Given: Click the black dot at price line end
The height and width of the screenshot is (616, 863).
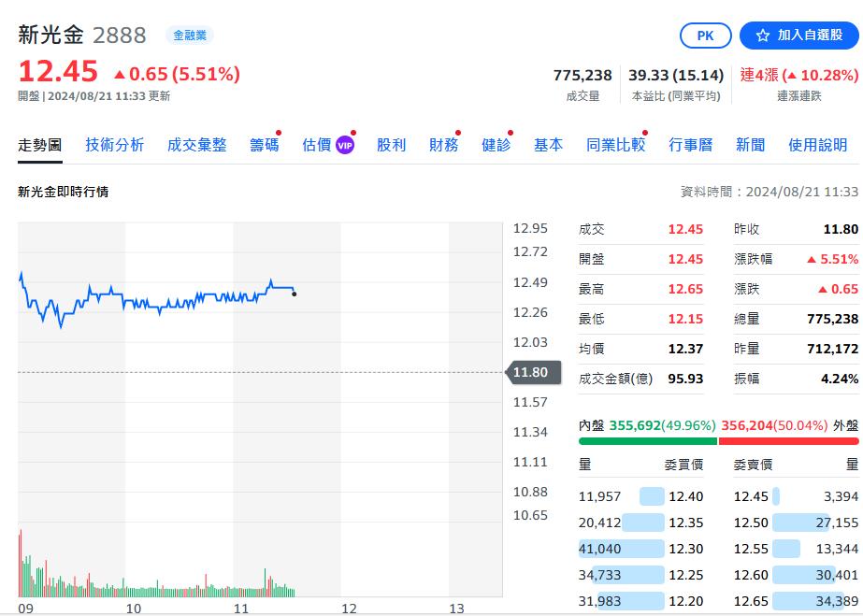Looking at the screenshot, I should click(295, 294).
